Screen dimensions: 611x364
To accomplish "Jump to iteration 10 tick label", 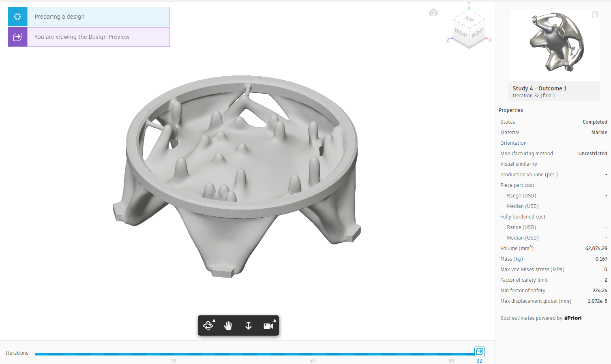I will pos(174,360).
